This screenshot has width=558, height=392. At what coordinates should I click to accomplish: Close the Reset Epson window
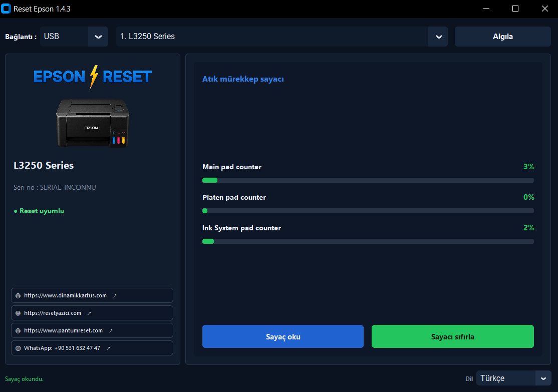pyautogui.click(x=544, y=9)
